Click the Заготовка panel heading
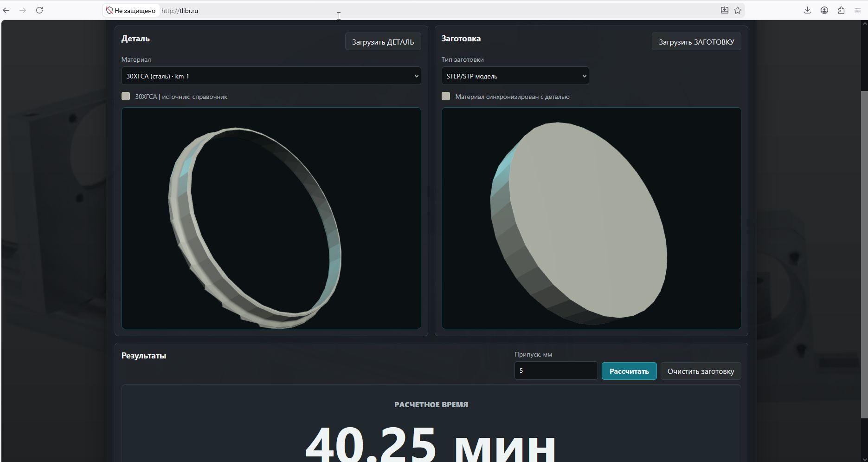This screenshot has height=462, width=868. [461, 39]
